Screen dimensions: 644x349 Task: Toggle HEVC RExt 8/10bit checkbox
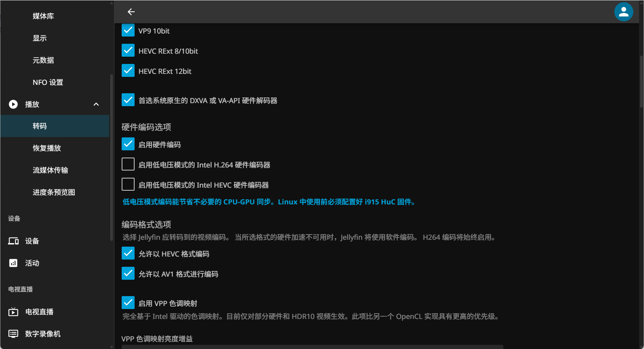128,51
